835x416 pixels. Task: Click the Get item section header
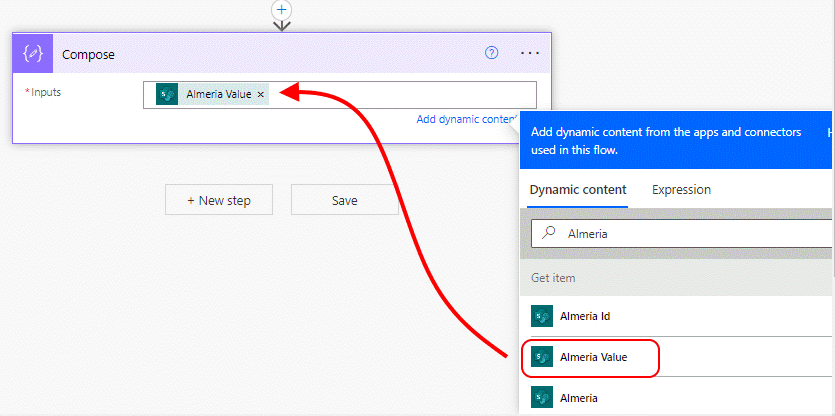pyautogui.click(x=677, y=278)
